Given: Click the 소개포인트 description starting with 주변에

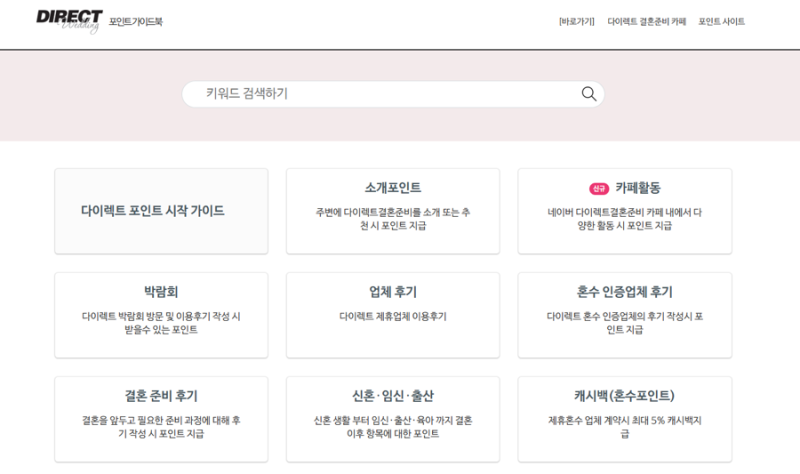Looking at the screenshot, I should pos(393,219).
